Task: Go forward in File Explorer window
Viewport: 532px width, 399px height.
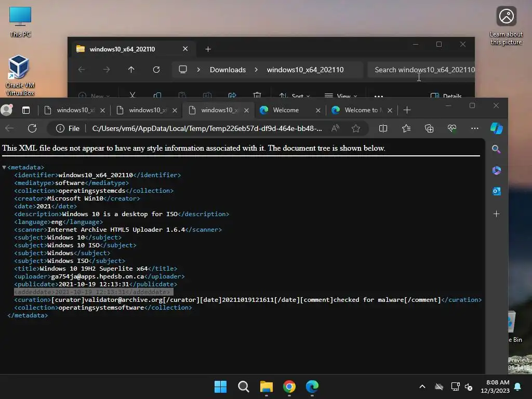Action: pos(107,70)
